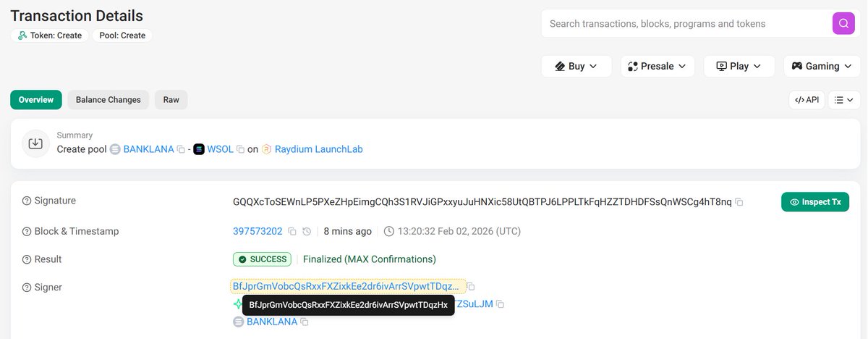Click "Finalized (MAX Confirmations)" text
The width and height of the screenshot is (868, 339).
(370, 259)
